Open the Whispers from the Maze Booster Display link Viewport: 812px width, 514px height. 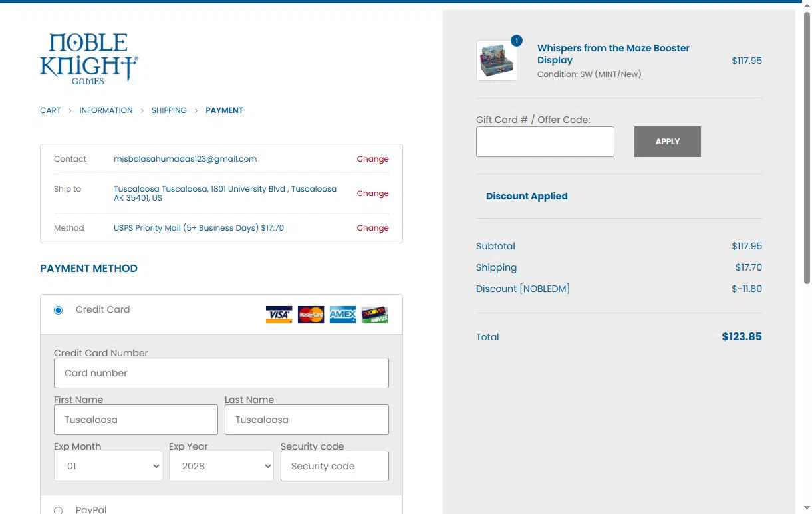click(x=613, y=54)
